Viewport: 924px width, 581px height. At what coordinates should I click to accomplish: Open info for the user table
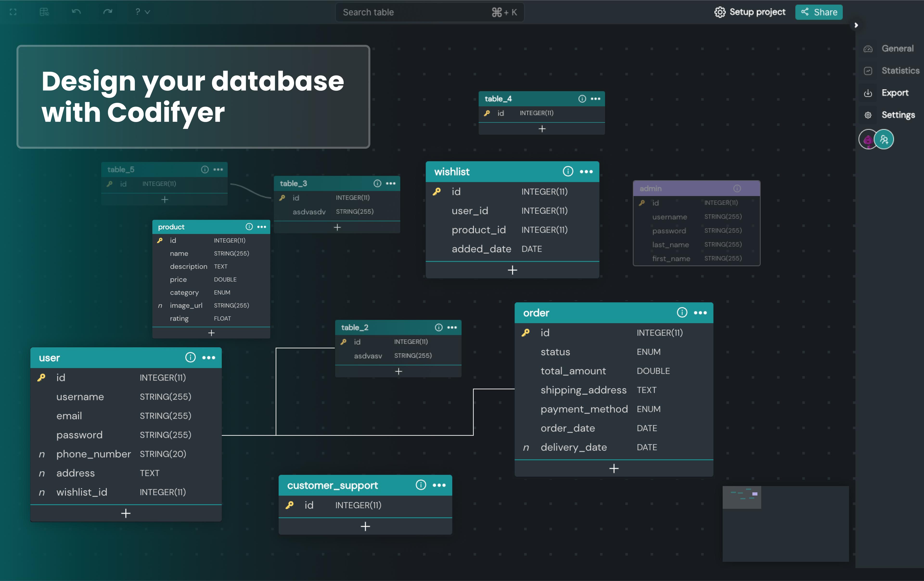pos(190,357)
